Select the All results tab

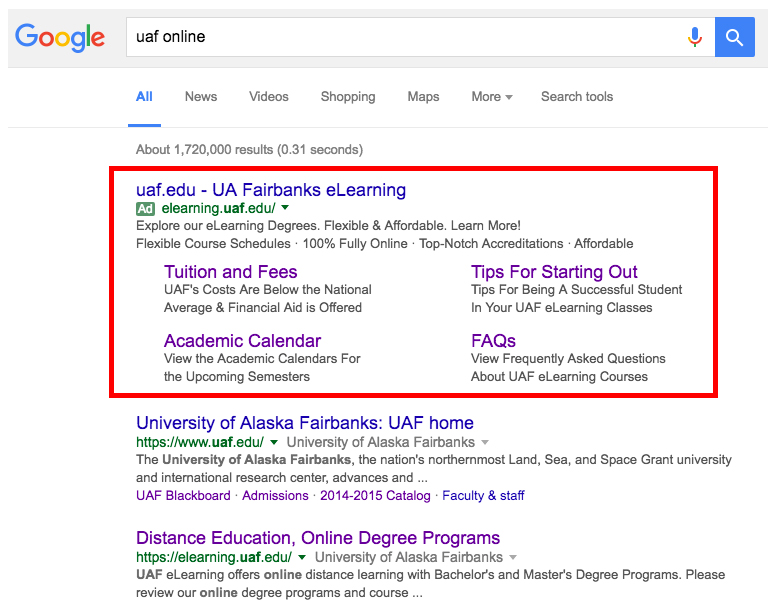click(144, 97)
